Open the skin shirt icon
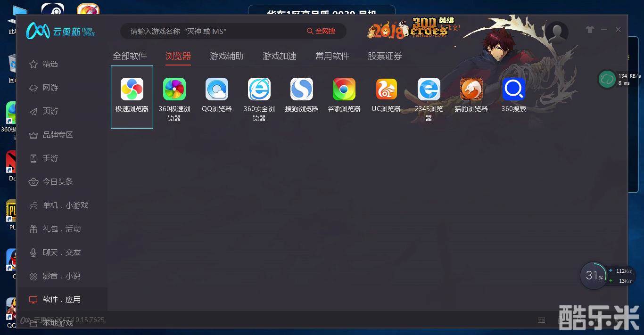 pyautogui.click(x=590, y=30)
